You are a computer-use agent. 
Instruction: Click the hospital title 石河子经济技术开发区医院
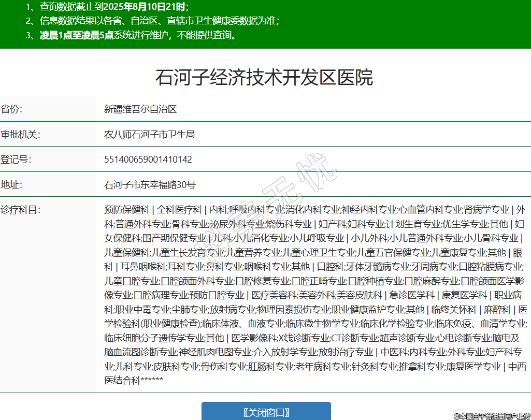[264, 78]
